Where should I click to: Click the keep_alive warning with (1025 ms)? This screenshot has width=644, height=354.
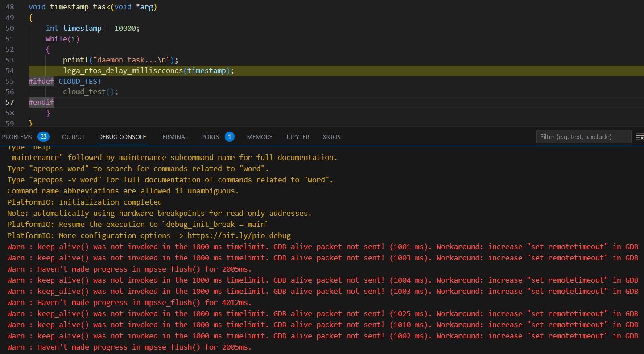pyautogui.click(x=323, y=313)
